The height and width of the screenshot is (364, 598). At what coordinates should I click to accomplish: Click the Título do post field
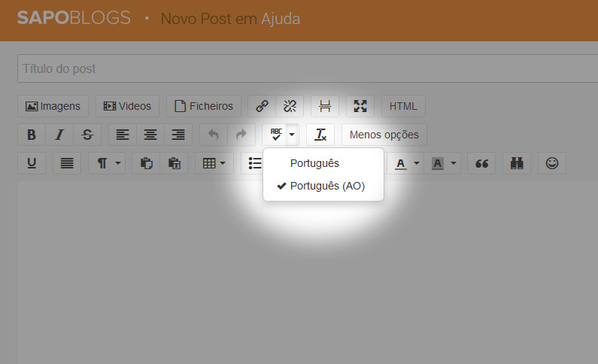tap(301, 68)
